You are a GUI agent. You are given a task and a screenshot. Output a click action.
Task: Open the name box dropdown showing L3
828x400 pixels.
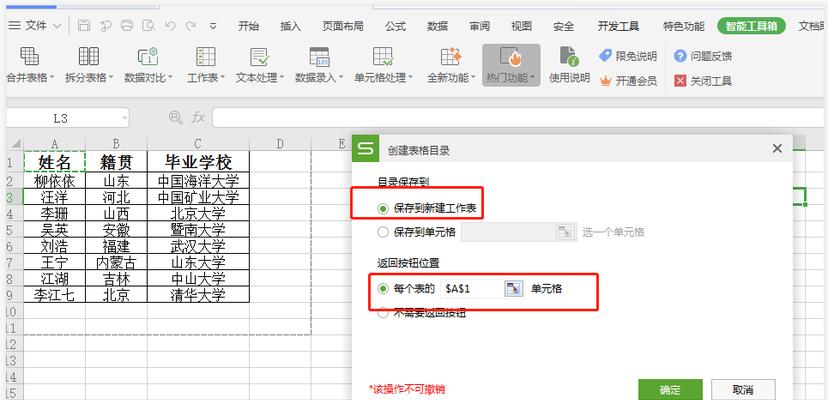[x=125, y=118]
